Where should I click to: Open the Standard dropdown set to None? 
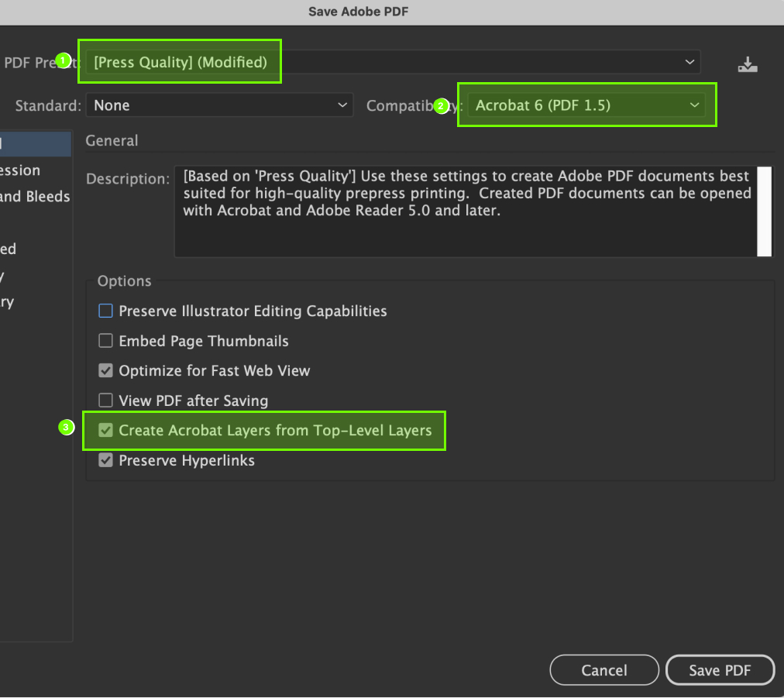point(219,105)
